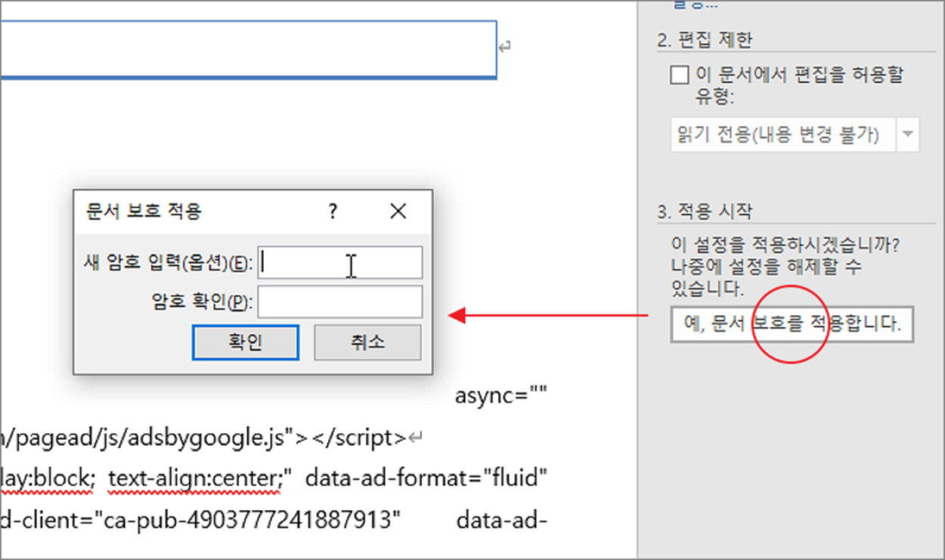Confirm with the 확인 button
This screenshot has height=560, width=945.
tap(246, 342)
